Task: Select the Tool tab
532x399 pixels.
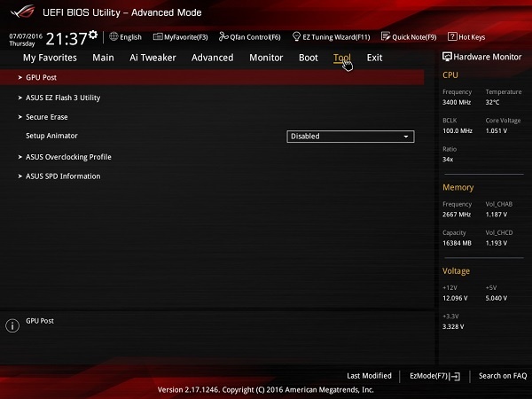Action: [342, 58]
